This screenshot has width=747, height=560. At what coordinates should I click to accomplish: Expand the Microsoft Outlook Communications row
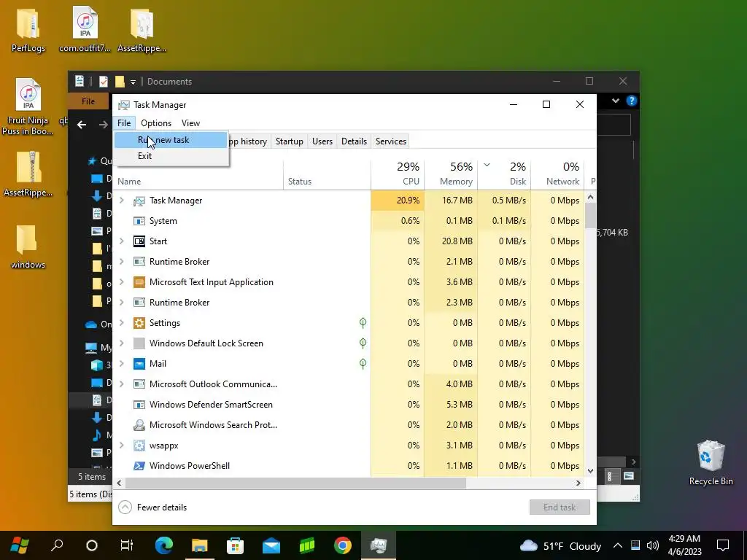(x=122, y=384)
